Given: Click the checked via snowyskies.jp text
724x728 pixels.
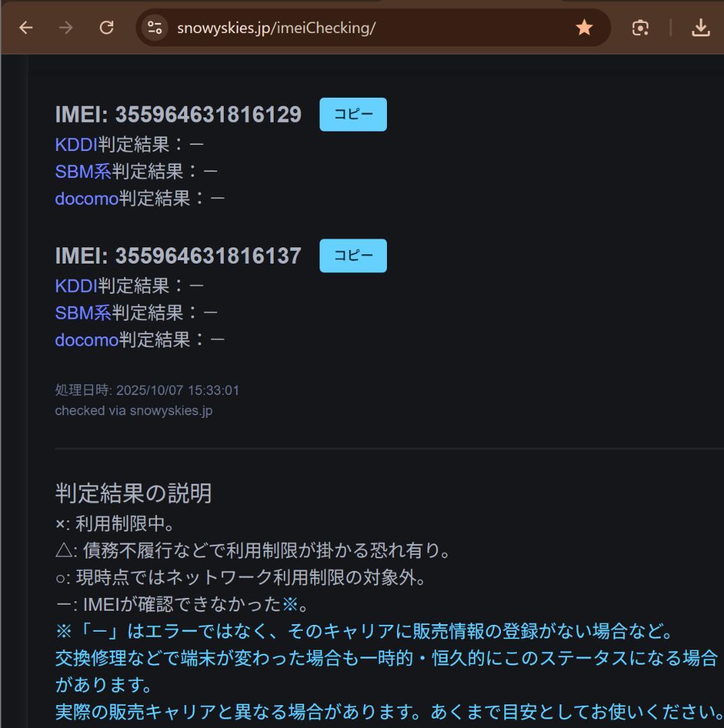Looking at the screenshot, I should pyautogui.click(x=133, y=411).
